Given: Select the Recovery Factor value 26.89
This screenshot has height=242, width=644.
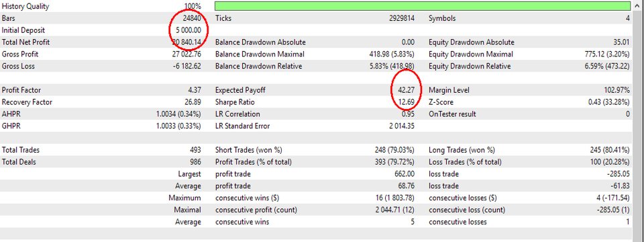Looking at the screenshot, I should 193,102.
